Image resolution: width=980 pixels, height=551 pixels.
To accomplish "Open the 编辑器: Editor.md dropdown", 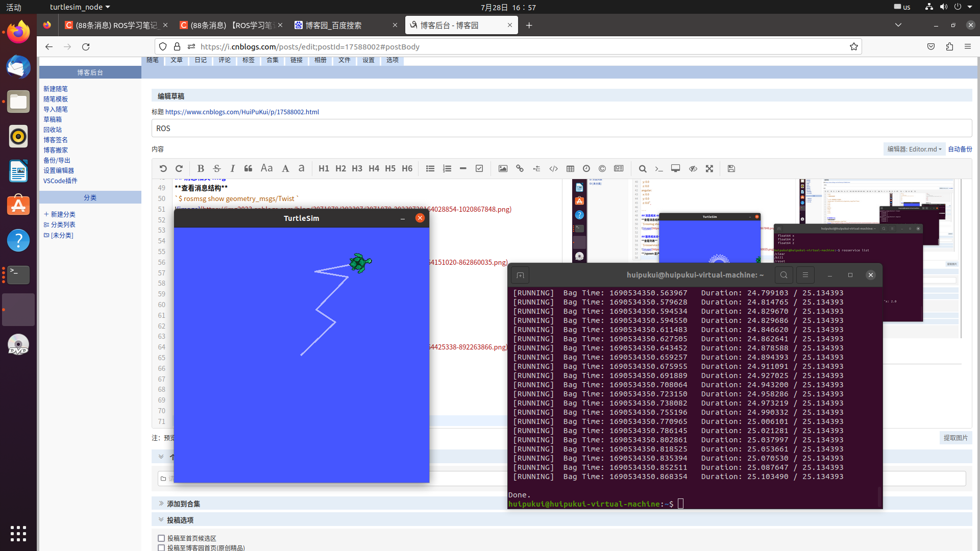I will (x=914, y=149).
